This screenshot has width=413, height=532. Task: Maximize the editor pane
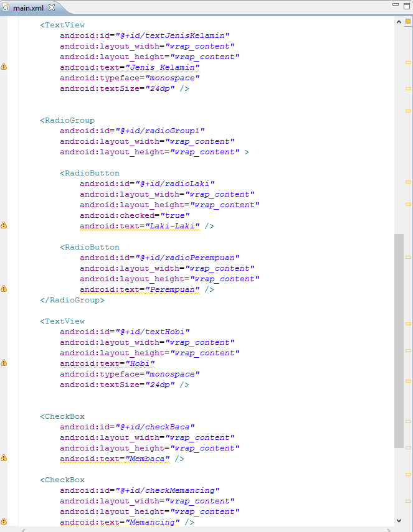pyautogui.click(x=407, y=6)
